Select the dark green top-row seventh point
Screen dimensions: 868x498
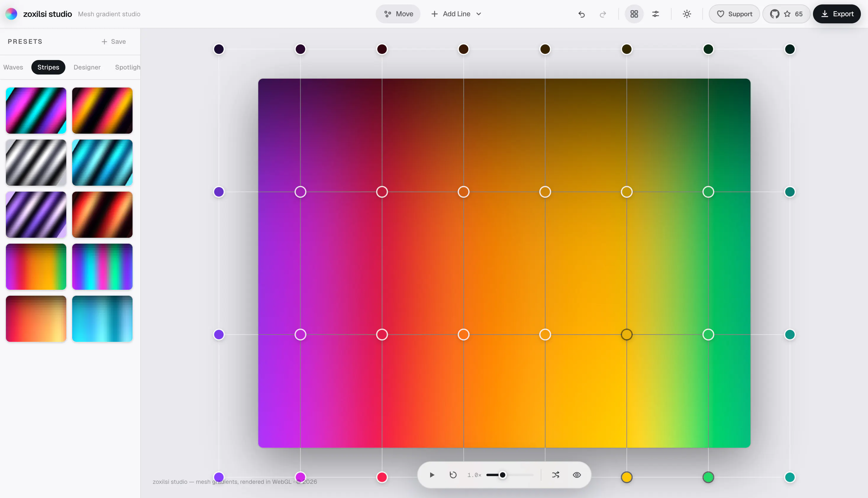(x=708, y=49)
